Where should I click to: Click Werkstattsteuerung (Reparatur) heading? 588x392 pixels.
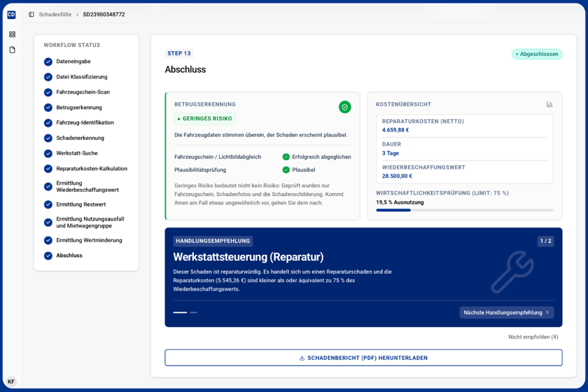(x=248, y=257)
